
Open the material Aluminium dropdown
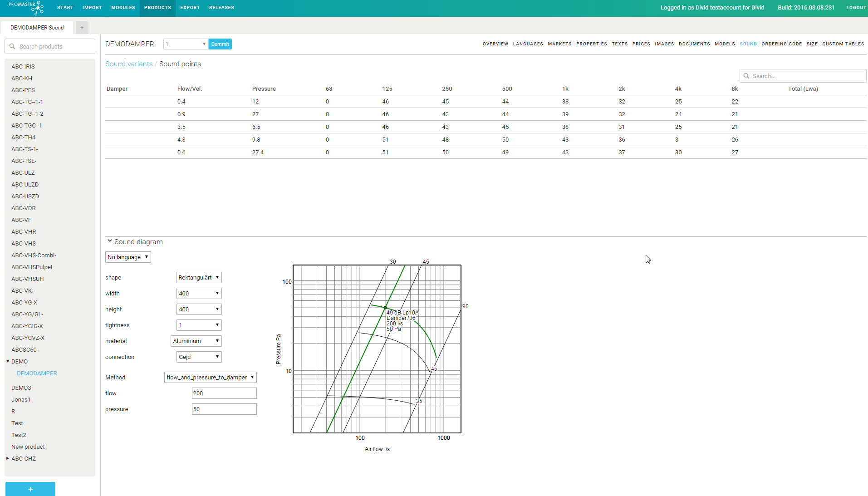[196, 341]
